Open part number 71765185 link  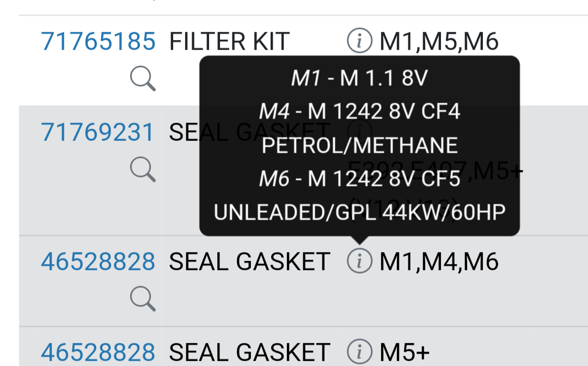[98, 41]
